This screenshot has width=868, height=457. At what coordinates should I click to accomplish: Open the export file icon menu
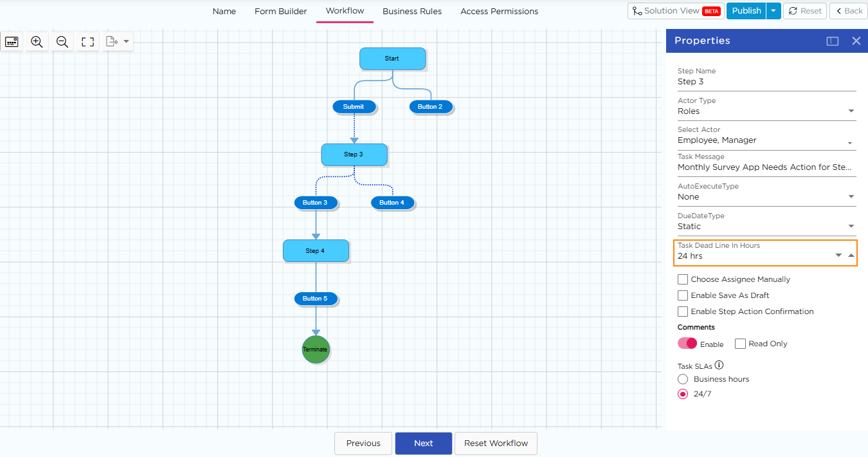tap(117, 42)
